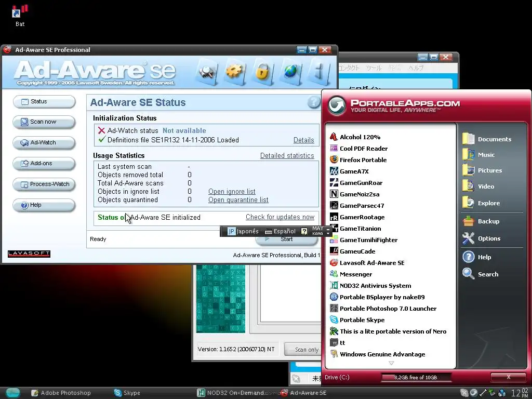Viewport: 532px width, 399px height.
Task: Click the language bar help icon
Action: 304,231
